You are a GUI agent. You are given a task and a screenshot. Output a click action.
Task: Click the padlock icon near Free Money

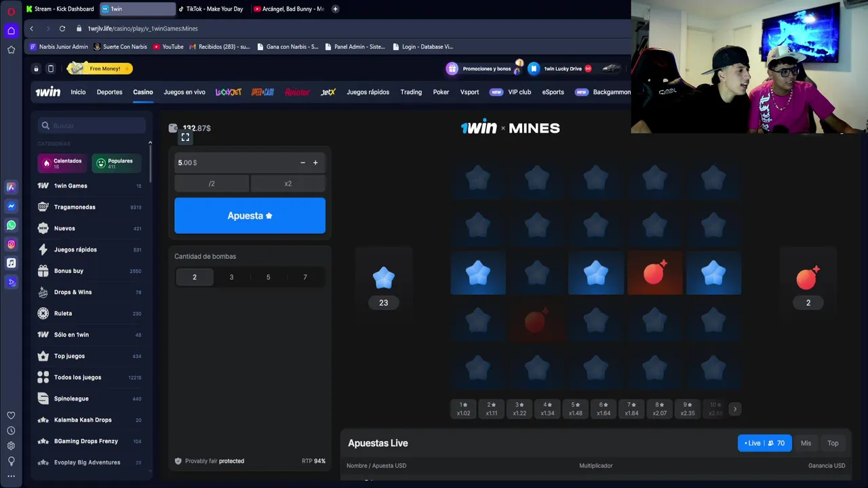point(36,68)
